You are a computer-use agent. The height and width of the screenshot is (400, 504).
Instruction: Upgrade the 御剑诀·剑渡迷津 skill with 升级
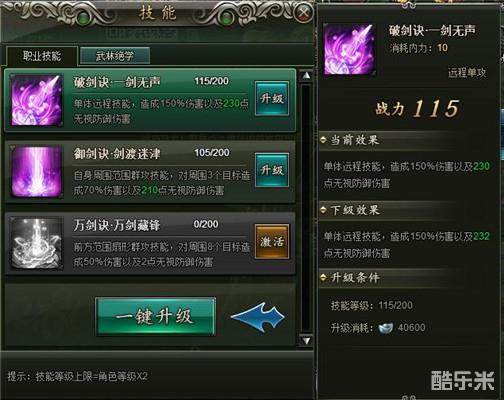(x=272, y=170)
